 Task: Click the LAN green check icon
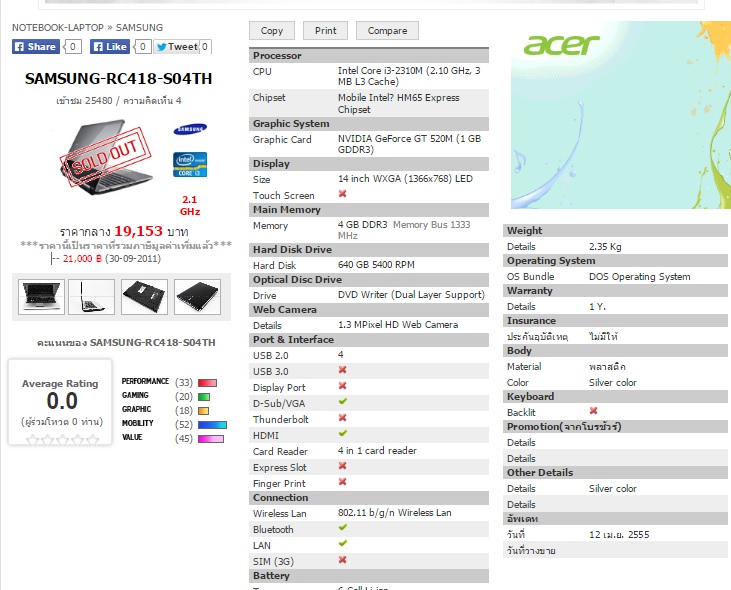343,544
